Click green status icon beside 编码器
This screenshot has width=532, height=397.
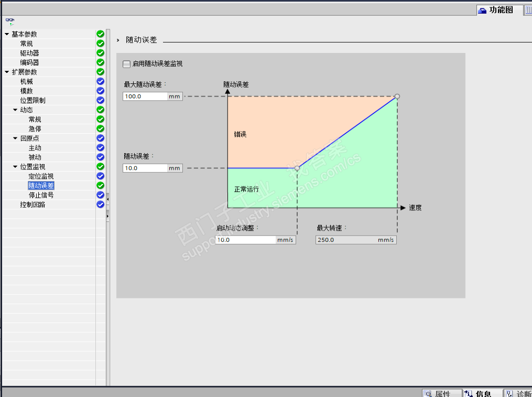pos(101,62)
